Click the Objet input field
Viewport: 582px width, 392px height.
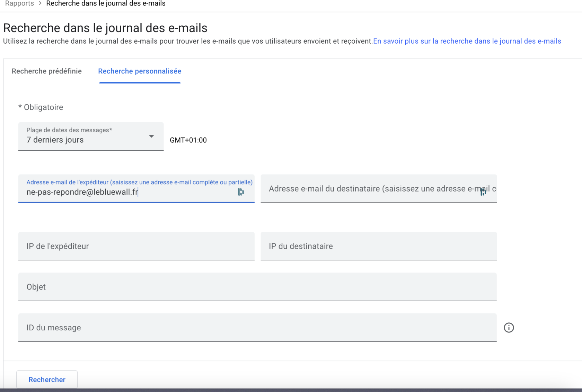tap(257, 287)
